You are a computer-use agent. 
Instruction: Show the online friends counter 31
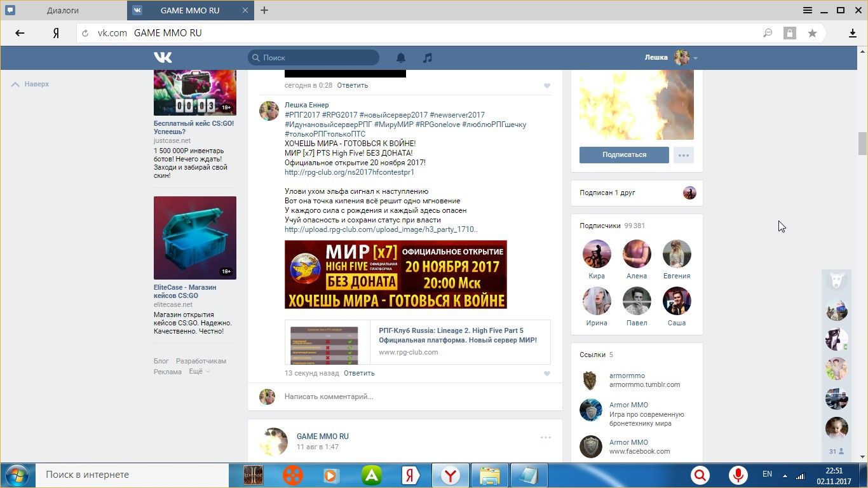click(x=836, y=452)
